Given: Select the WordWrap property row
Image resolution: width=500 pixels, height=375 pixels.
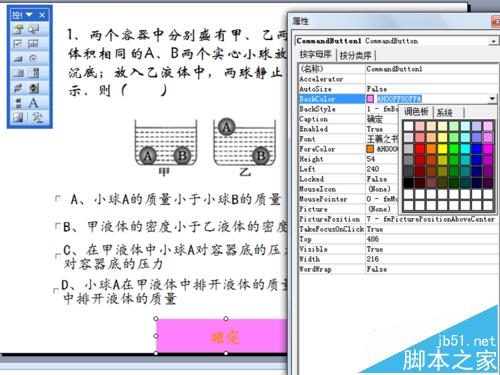Looking at the screenshot, I should 398,269.
